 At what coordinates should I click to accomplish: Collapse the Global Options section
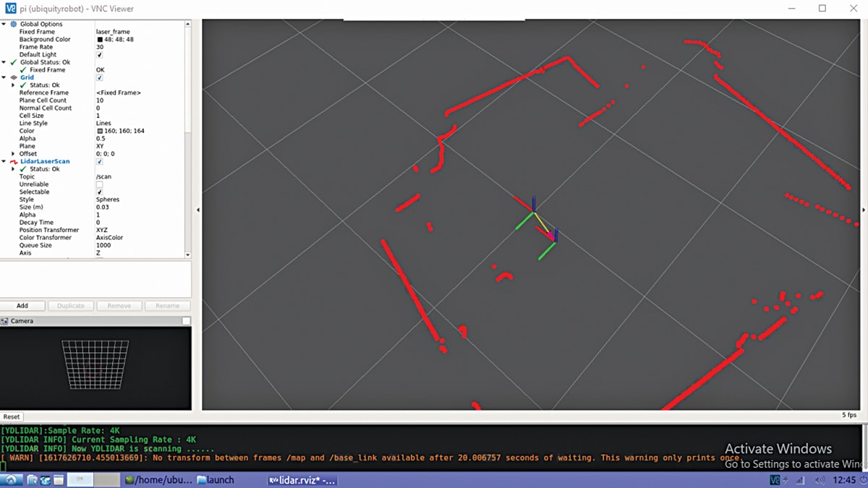(4, 24)
